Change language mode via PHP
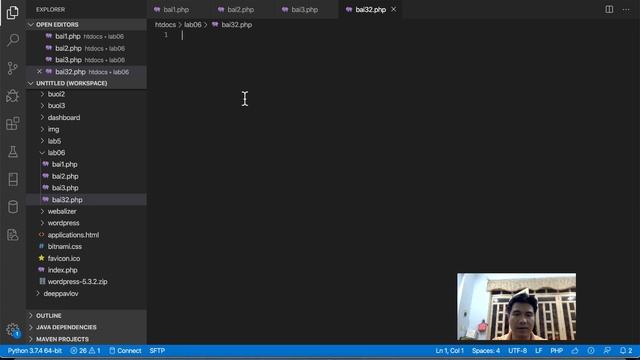Viewport: 640px width, 360px height. pos(556,351)
